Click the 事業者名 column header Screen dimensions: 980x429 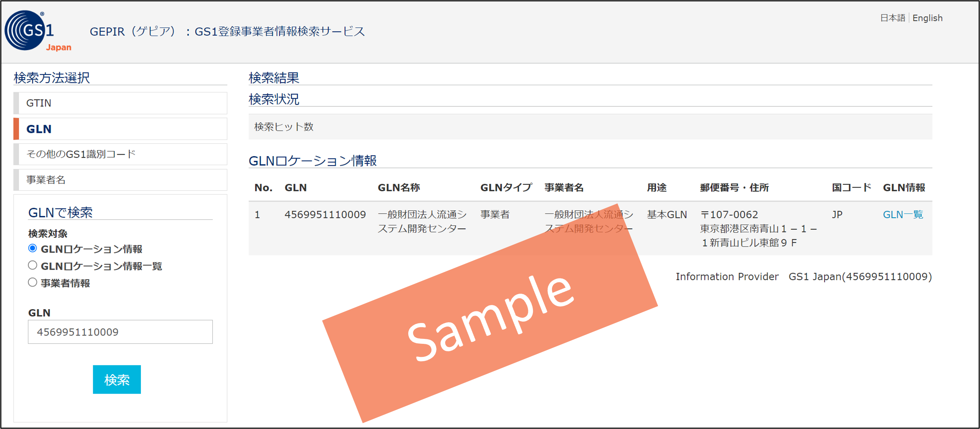[564, 187]
